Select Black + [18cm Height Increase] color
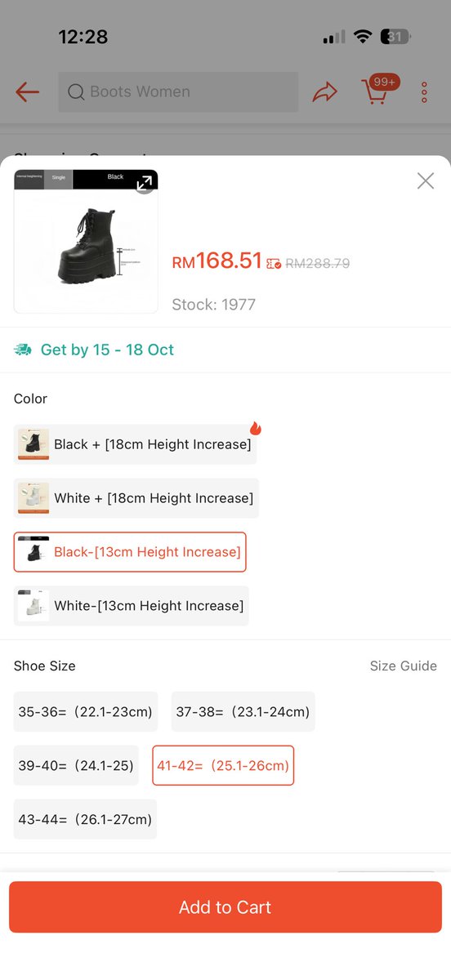The height and width of the screenshot is (980, 451). pos(135,444)
